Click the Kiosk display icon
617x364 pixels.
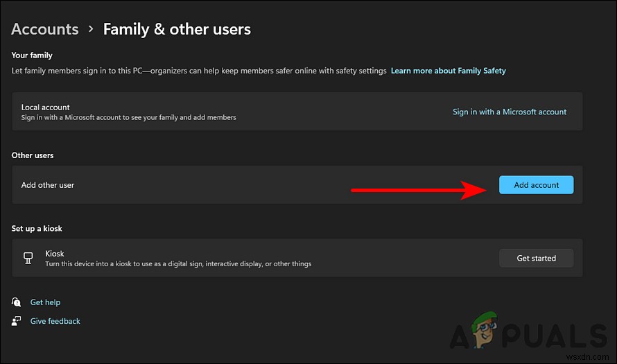[x=28, y=258]
